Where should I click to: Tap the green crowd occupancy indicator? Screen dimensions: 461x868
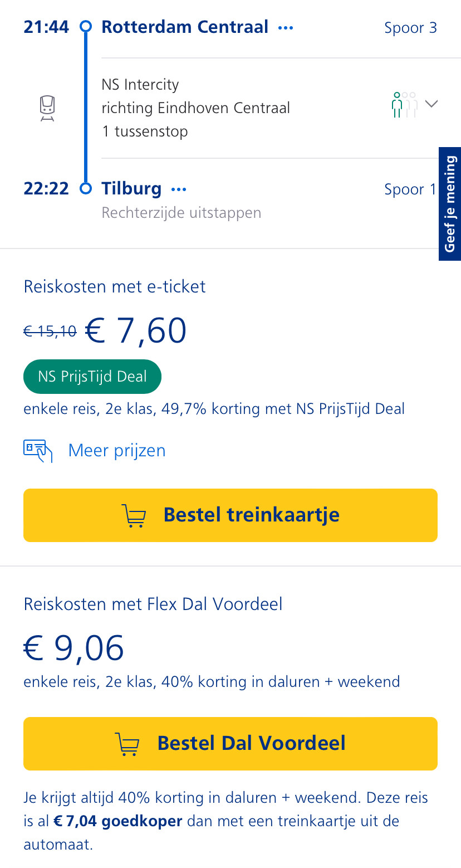click(404, 104)
